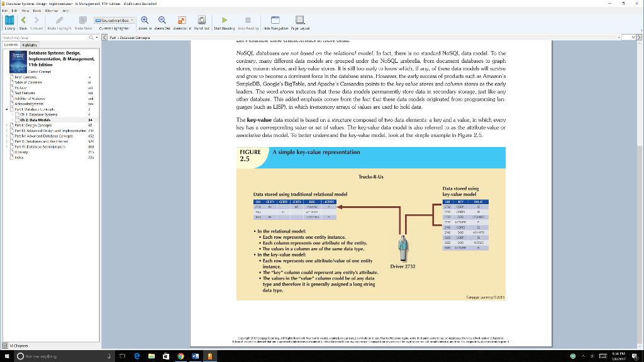Select the Make Note tool
The image size is (644, 362).
pos(83,20)
